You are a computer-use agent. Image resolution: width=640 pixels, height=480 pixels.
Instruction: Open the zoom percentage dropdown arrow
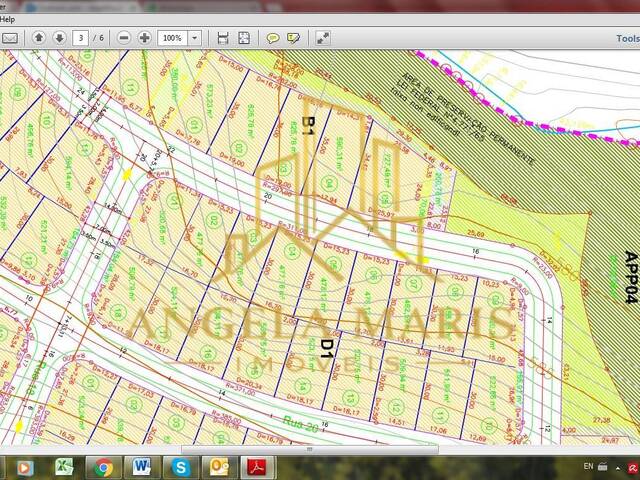[x=195, y=38]
